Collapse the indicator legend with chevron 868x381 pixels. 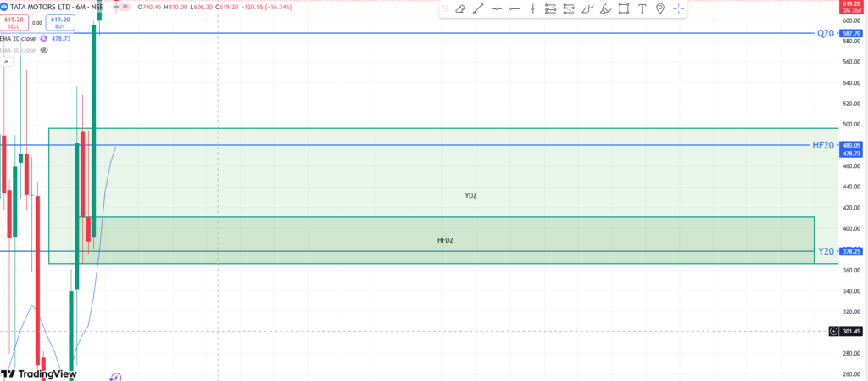6,63
